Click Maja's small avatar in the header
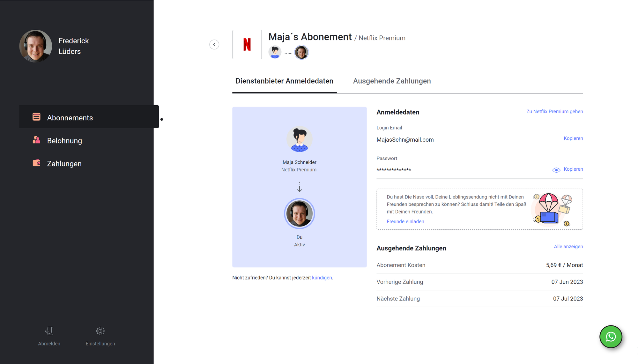Screen dimensions: 638x364 (275, 52)
